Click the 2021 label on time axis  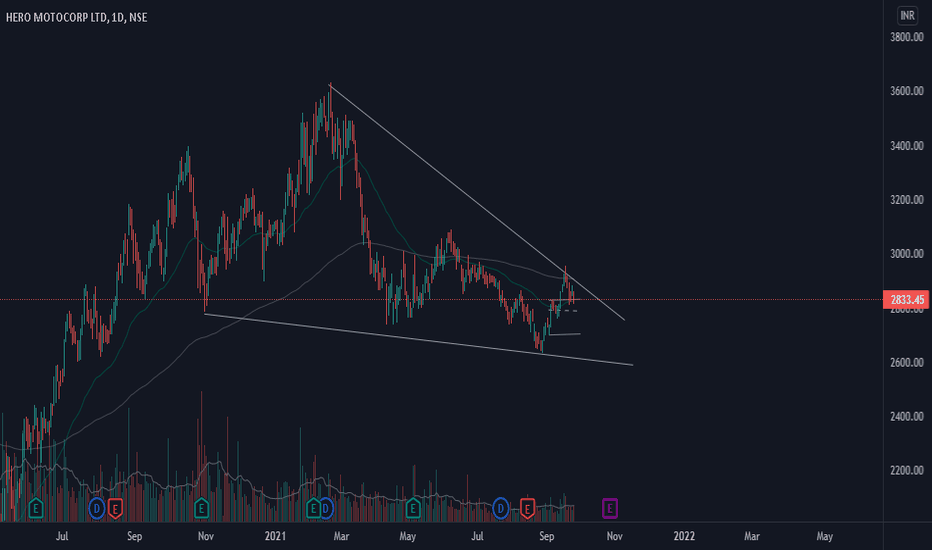pyautogui.click(x=275, y=536)
